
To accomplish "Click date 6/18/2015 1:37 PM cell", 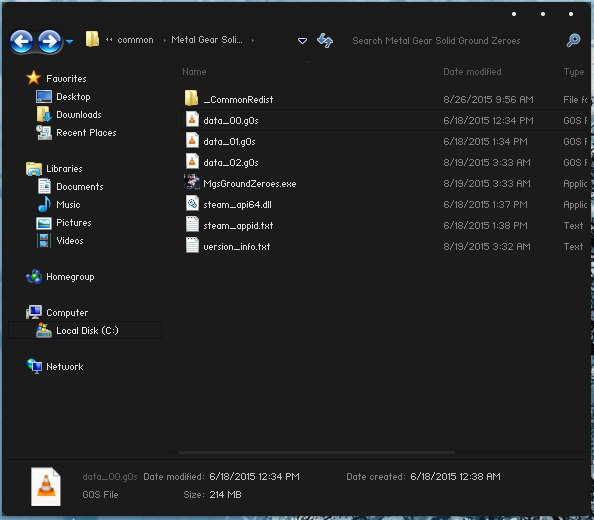I will coord(485,205).
